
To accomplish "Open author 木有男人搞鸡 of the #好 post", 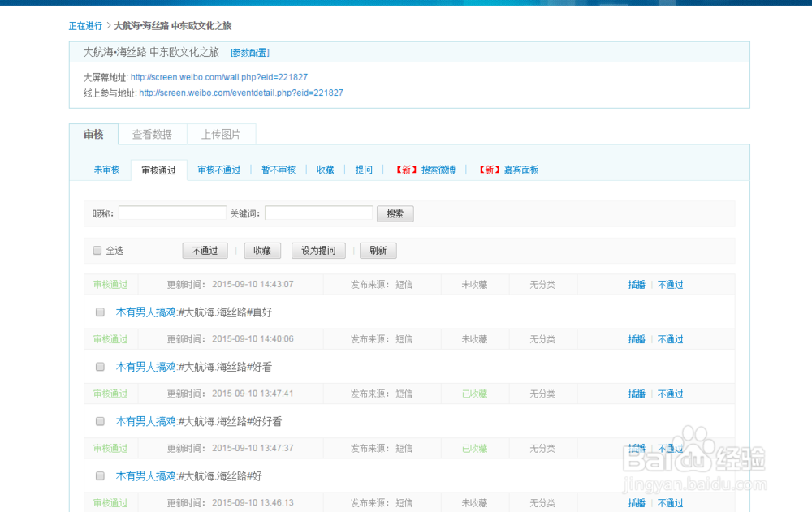I will tap(145, 476).
